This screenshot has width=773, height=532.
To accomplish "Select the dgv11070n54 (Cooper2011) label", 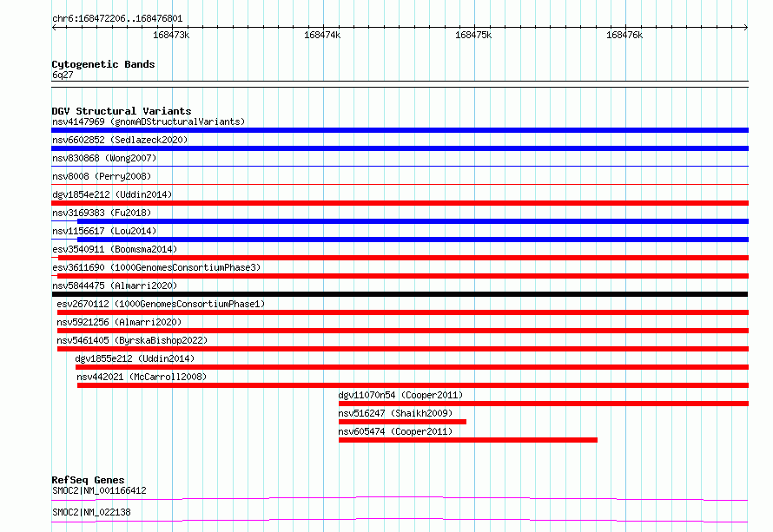I will [x=400, y=395].
